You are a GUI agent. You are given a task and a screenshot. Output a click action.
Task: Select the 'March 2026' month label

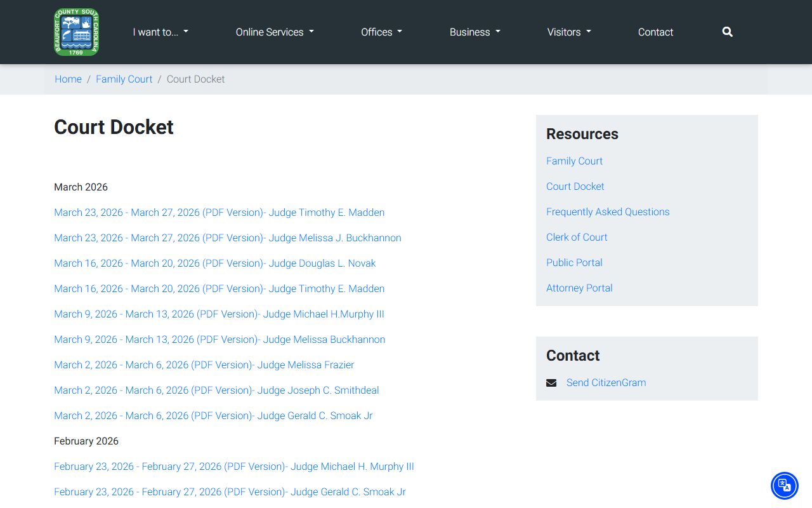(x=81, y=187)
